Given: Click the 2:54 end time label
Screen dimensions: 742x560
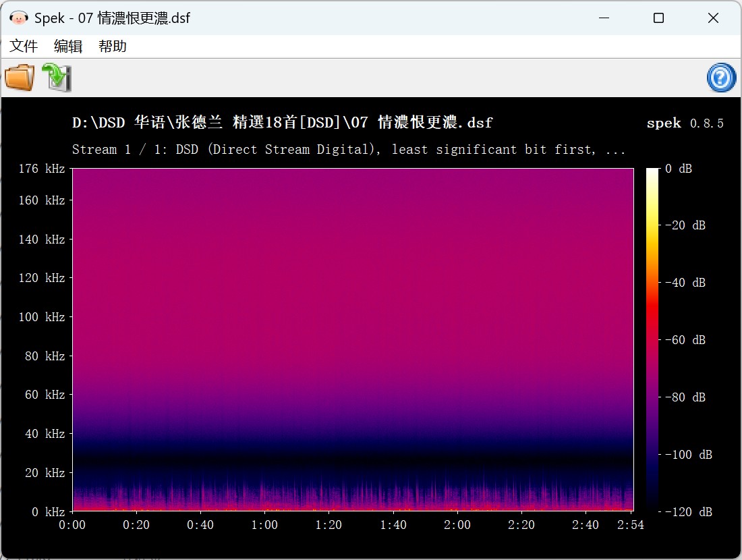Looking at the screenshot, I should pos(631,525).
